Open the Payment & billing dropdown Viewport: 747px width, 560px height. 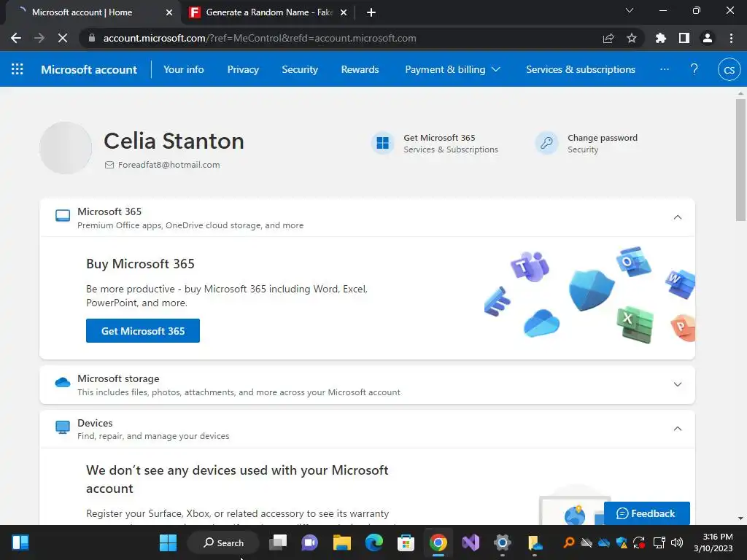(x=452, y=69)
